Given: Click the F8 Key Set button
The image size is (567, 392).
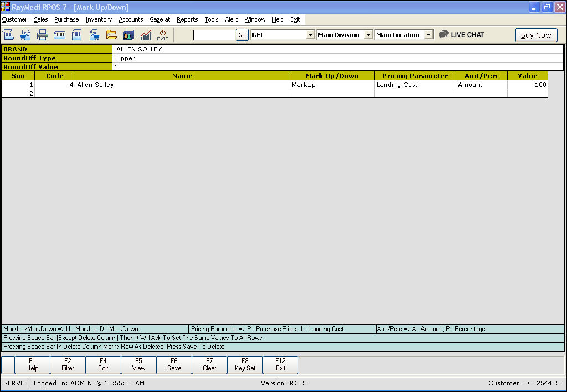Looking at the screenshot, I should 245,364.
